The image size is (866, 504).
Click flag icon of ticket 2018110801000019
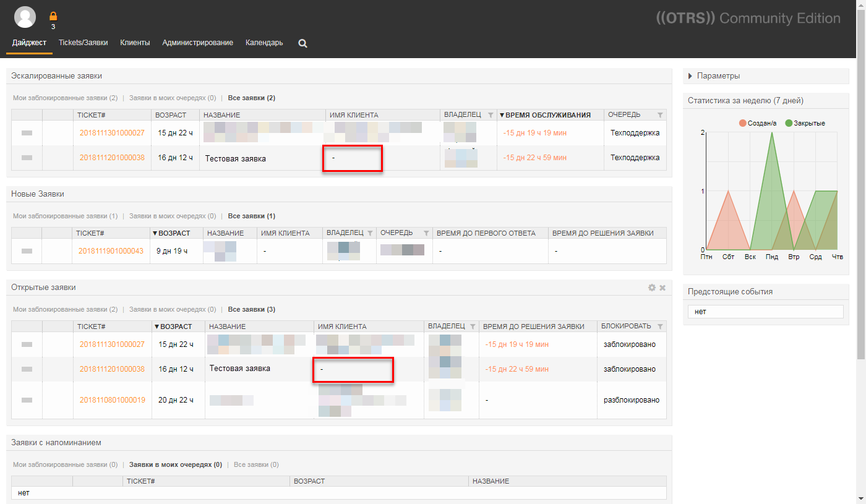click(27, 400)
